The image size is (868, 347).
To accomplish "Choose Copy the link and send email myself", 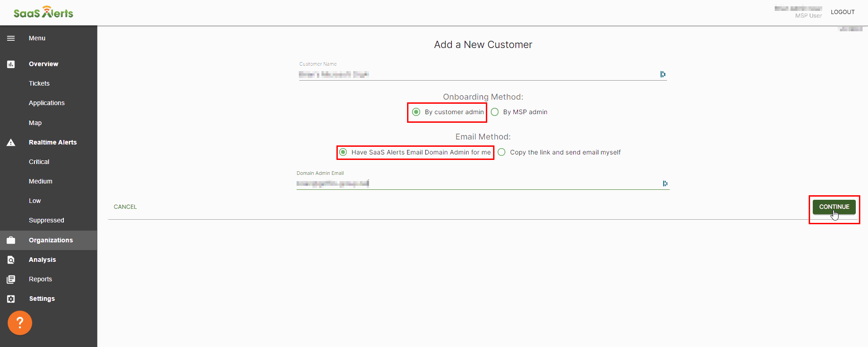I will [502, 152].
